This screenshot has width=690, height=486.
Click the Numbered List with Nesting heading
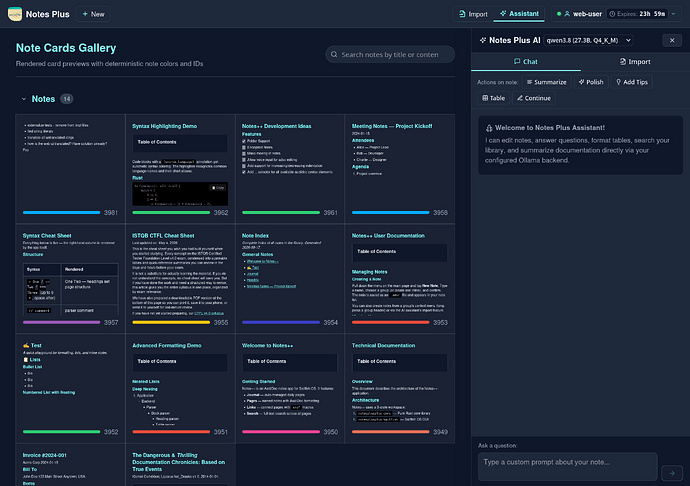[49, 392]
